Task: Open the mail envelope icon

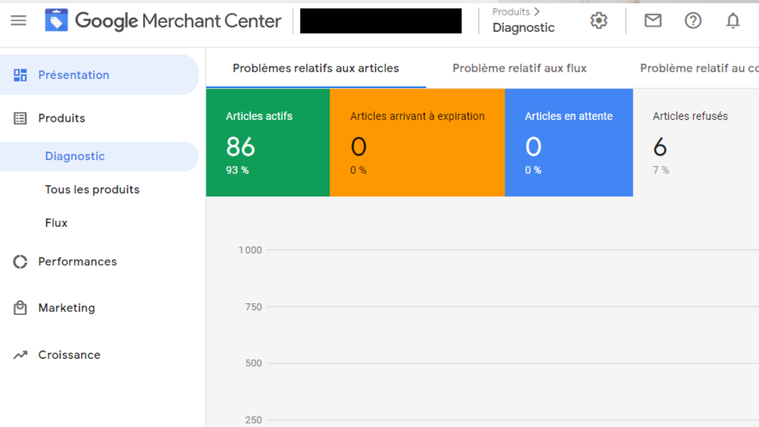Action: coord(653,20)
